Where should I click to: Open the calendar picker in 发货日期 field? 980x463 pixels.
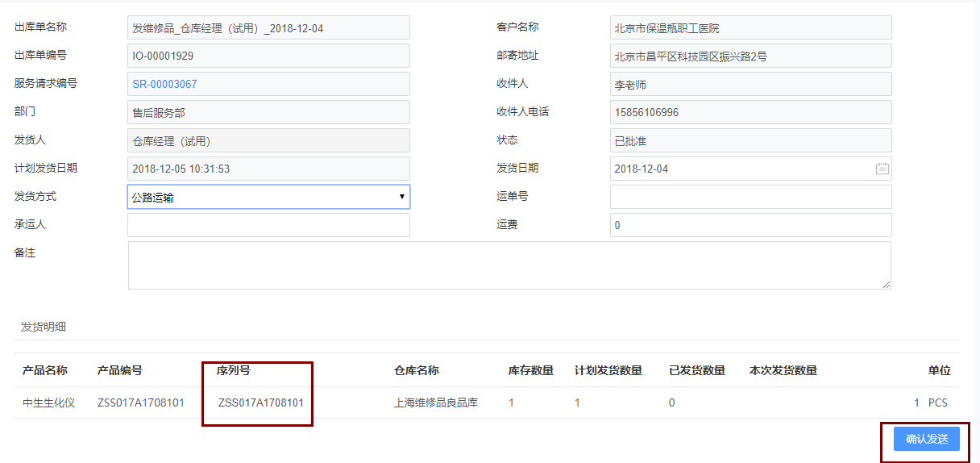[x=882, y=169]
